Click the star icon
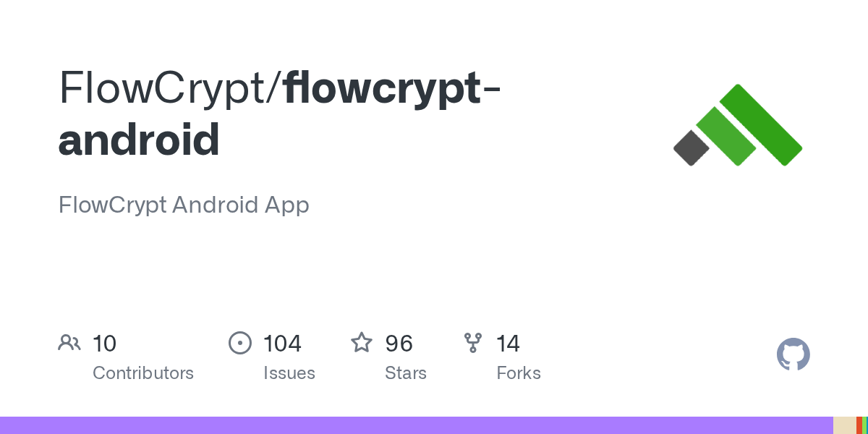The height and width of the screenshot is (434, 868). [362, 343]
